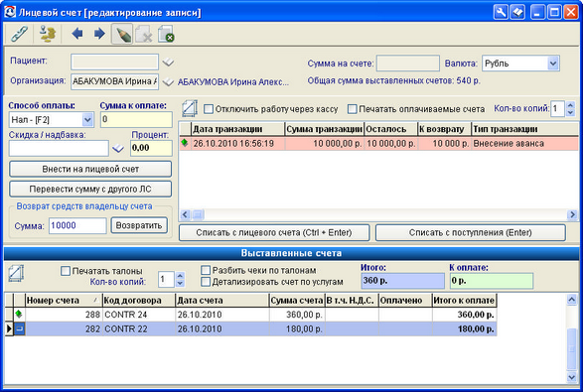This screenshot has width=583, height=392.
Task: Check Разбить чеки по талонам
Action: click(206, 270)
